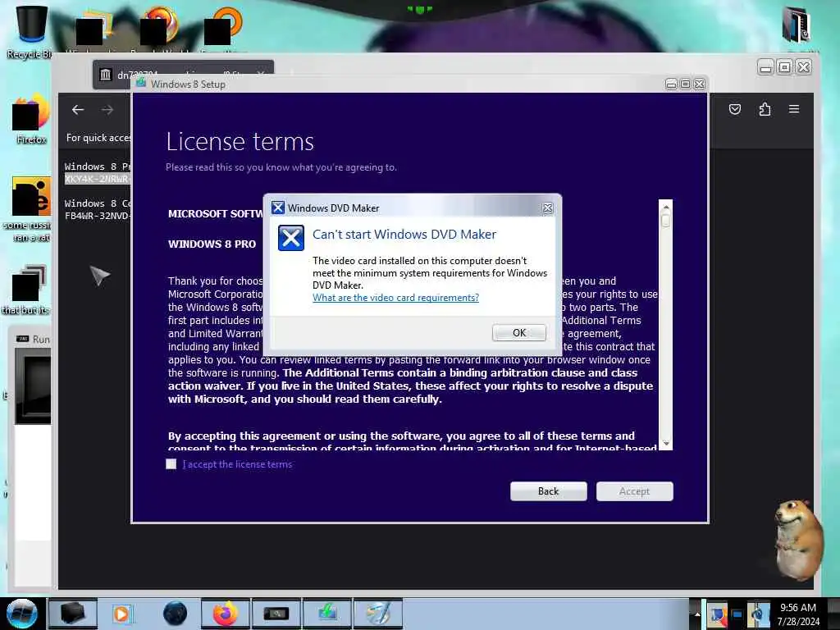Click the Firefox forward arrow
Viewport: 840px width, 630px height.
[x=107, y=110]
